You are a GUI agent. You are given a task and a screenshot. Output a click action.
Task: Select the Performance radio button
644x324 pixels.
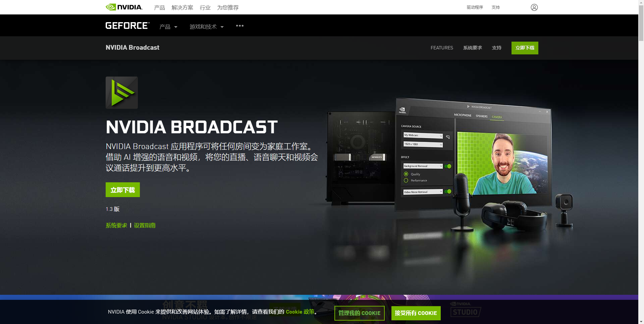(406, 180)
